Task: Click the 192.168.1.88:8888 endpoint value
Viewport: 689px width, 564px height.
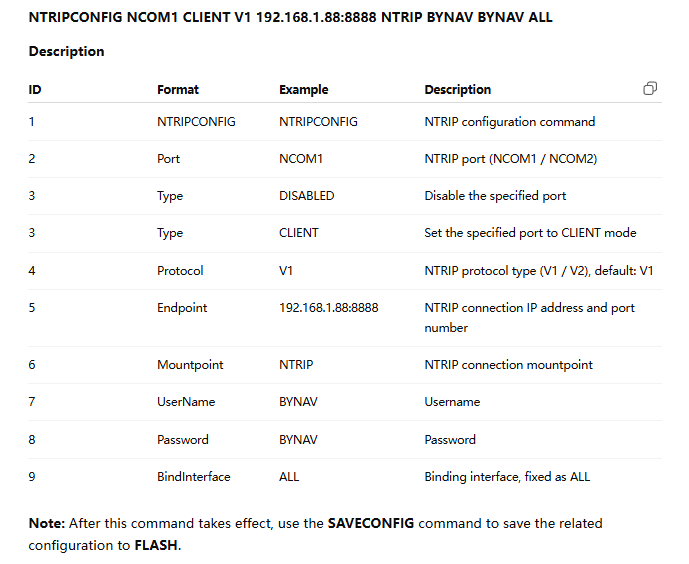Action: [329, 307]
